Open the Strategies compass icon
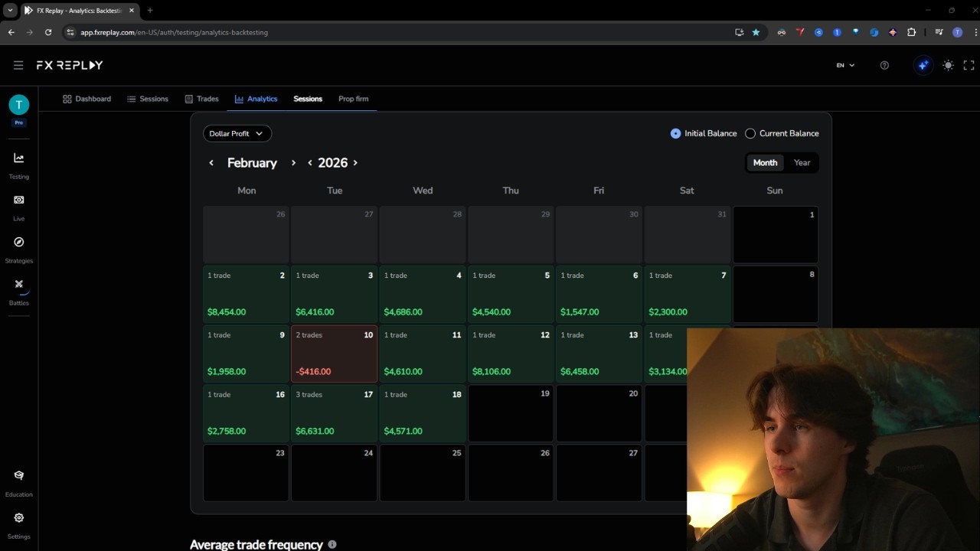This screenshot has width=980, height=551. point(19,242)
